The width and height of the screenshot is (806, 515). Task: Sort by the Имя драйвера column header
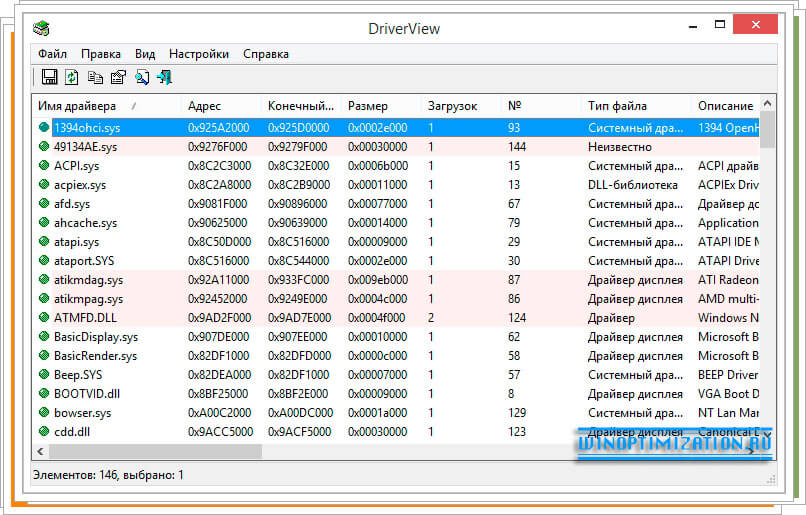[x=106, y=106]
